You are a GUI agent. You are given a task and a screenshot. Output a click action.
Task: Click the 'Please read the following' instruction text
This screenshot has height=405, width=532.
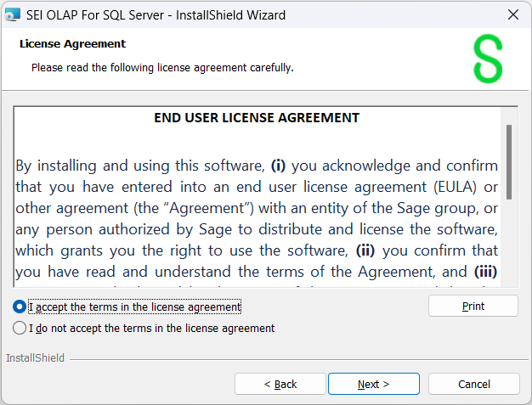pyautogui.click(x=162, y=67)
